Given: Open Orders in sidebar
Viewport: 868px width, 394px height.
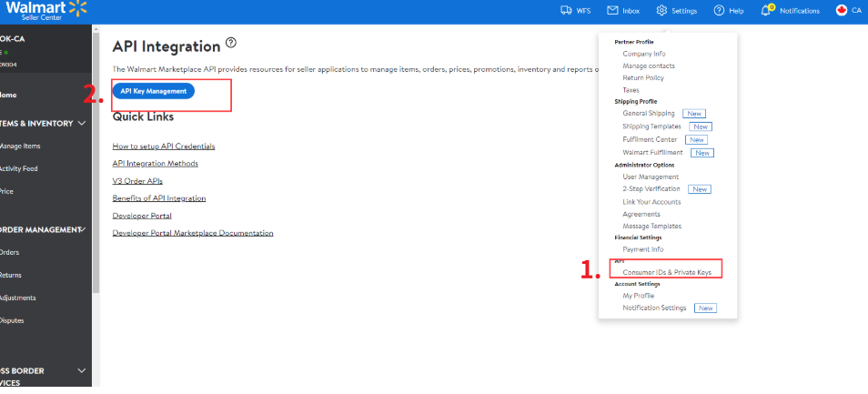Looking at the screenshot, I should pos(10,252).
